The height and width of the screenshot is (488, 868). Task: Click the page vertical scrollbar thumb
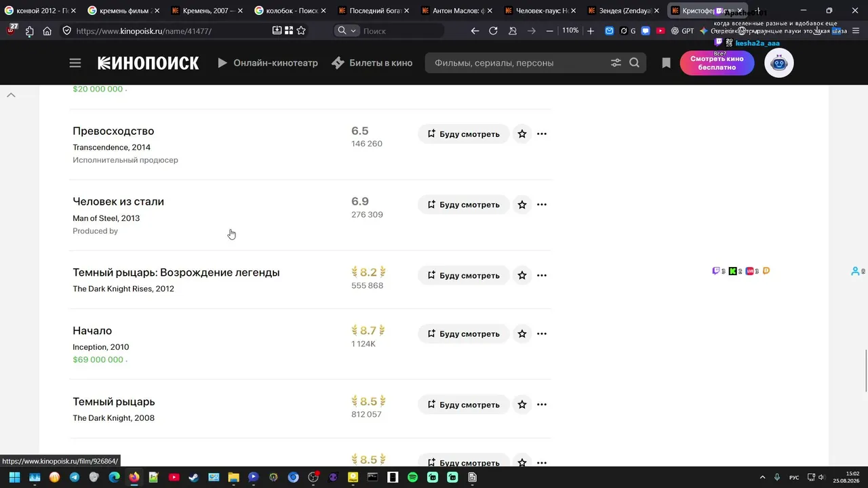click(865, 370)
